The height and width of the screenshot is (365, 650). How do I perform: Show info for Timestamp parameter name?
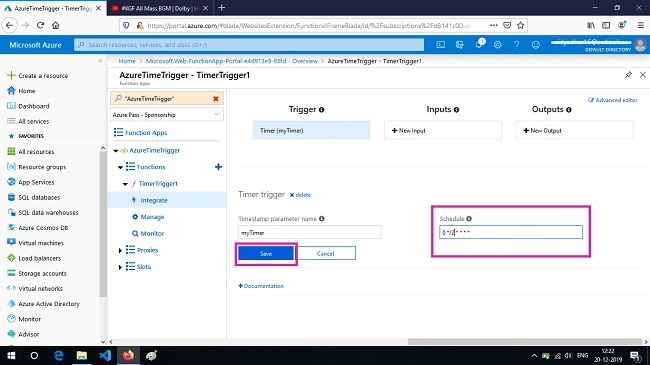click(x=321, y=219)
